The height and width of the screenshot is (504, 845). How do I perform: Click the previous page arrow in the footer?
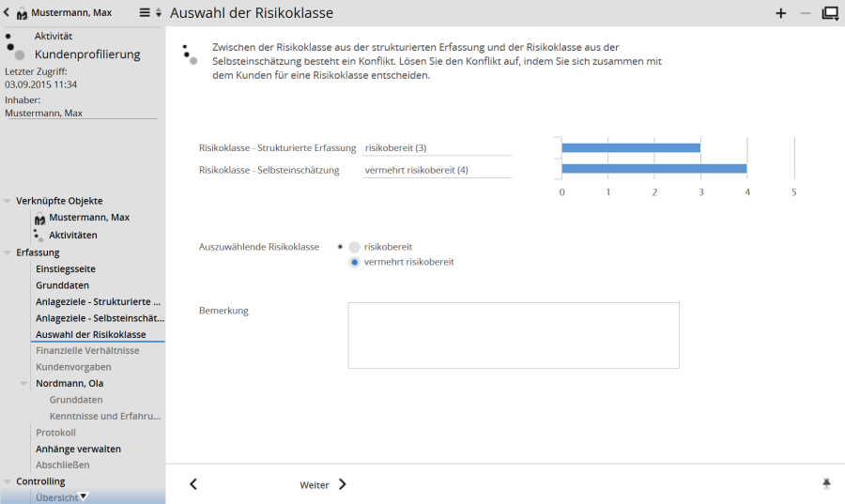click(193, 484)
